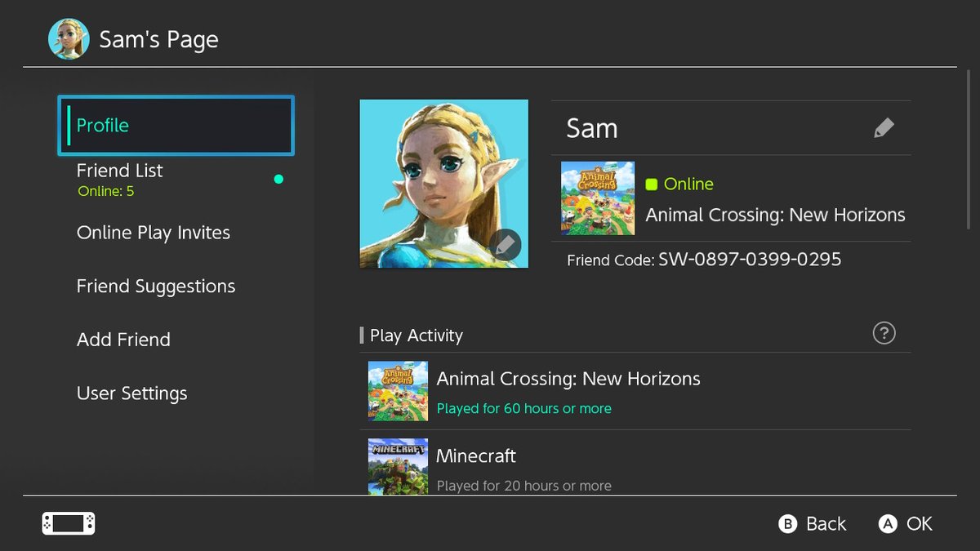Go to Friend Suggestions
The image size is (980, 551).
[156, 287]
